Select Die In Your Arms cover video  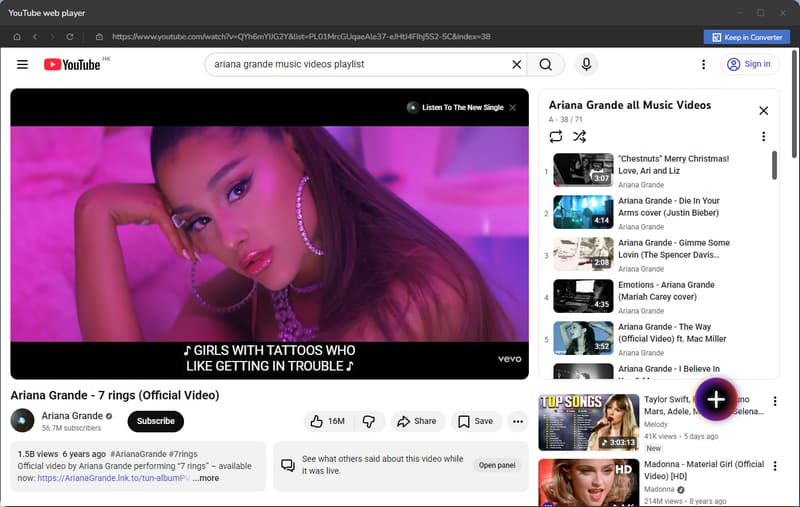[658, 213]
